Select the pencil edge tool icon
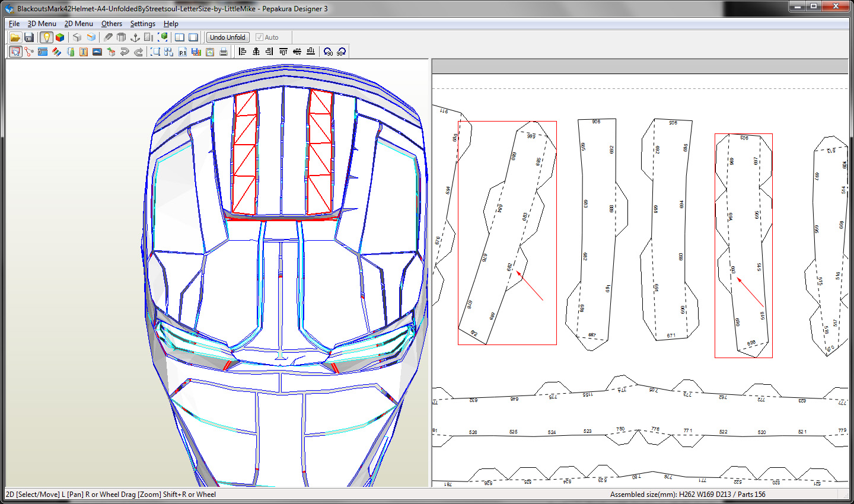Viewport: 854px width, 504px height. (108, 37)
